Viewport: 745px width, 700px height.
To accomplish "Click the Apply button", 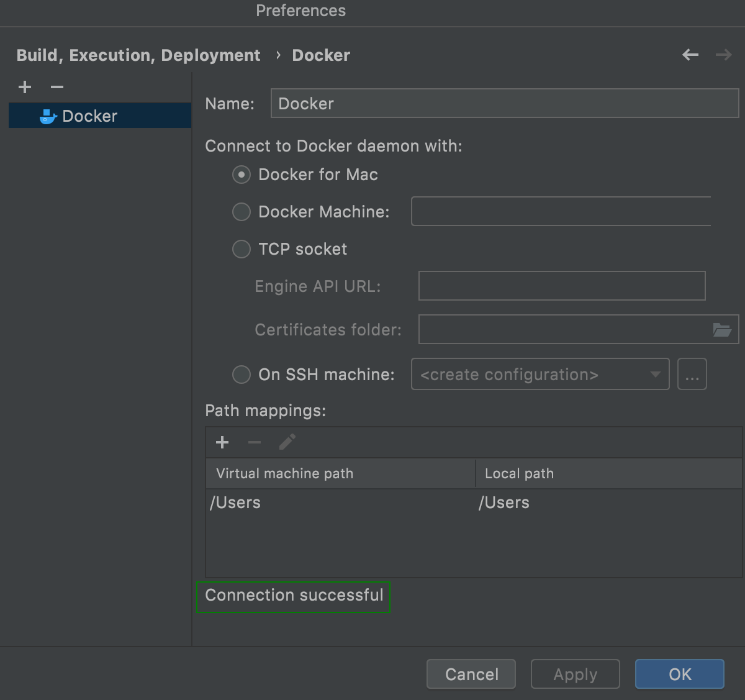I will click(x=576, y=674).
